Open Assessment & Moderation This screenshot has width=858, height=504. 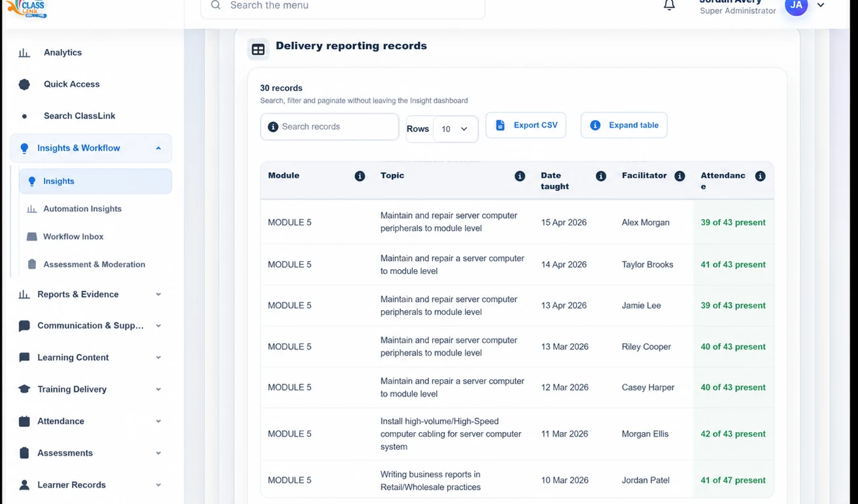coord(95,265)
